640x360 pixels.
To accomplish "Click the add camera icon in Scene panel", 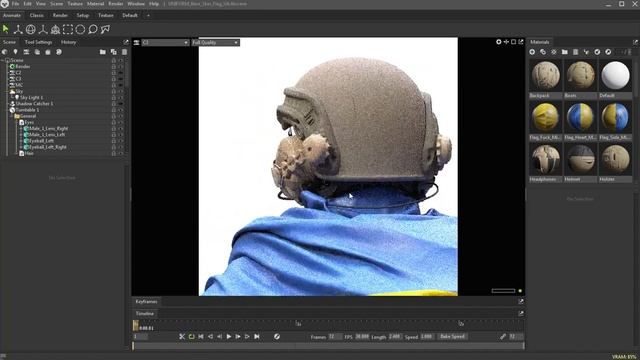I will click(x=26, y=52).
